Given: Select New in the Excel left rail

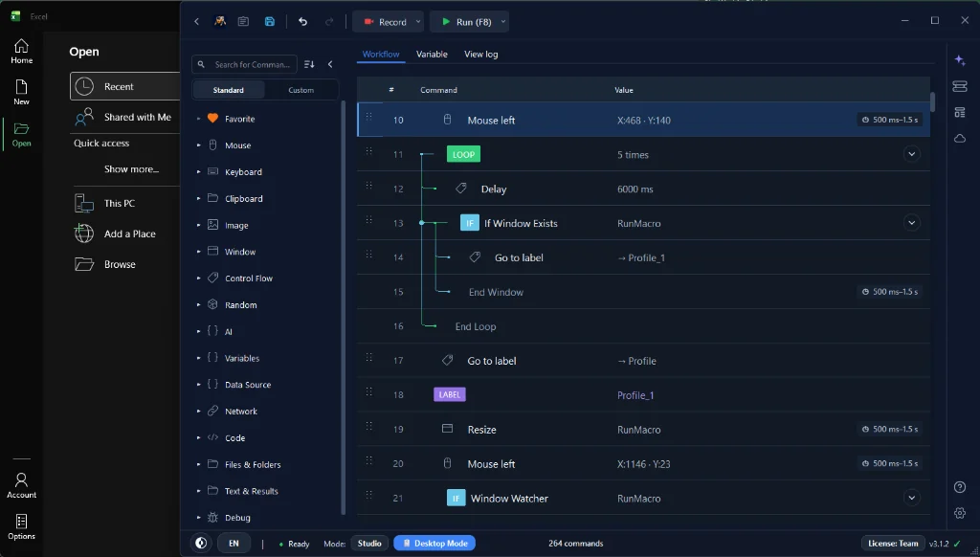Looking at the screenshot, I should pos(21,93).
